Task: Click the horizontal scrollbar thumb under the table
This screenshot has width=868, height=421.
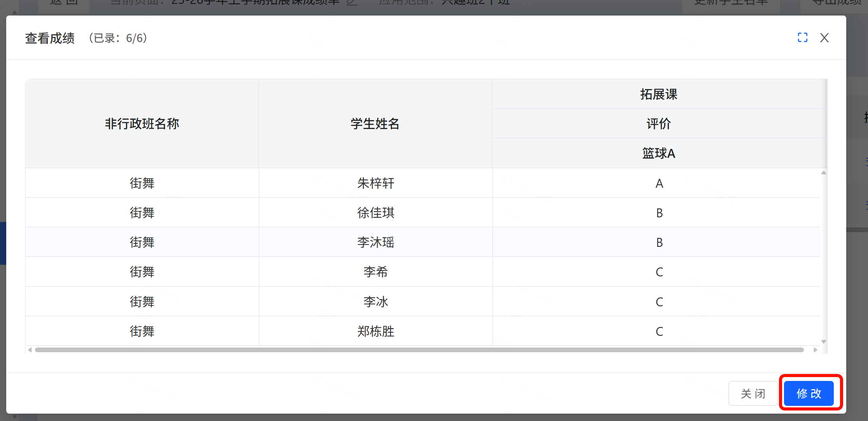Action: [x=419, y=350]
